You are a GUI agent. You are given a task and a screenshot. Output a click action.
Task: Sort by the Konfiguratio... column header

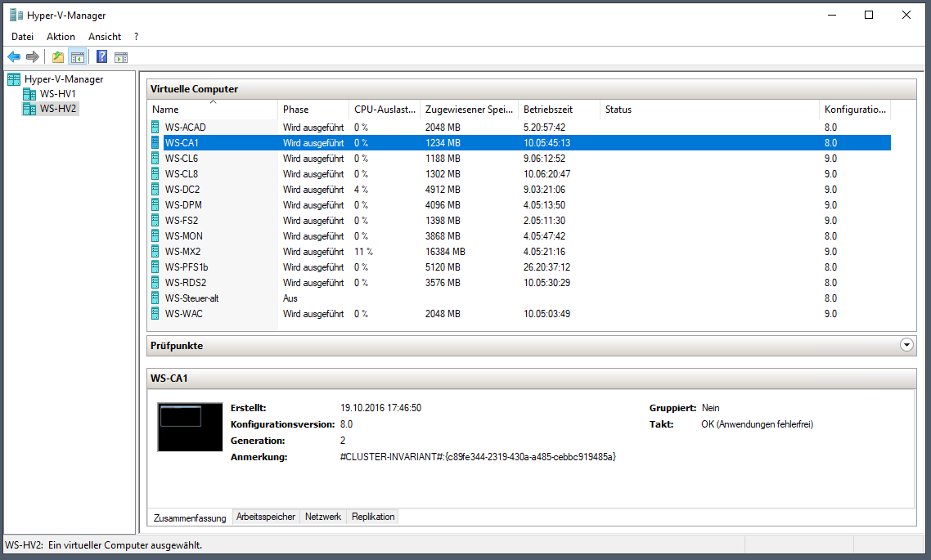855,110
